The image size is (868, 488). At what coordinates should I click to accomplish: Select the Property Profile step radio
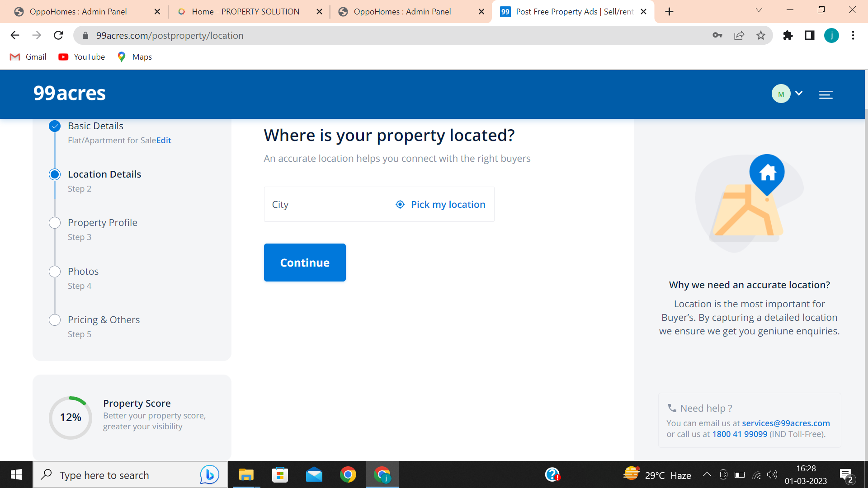pos(54,222)
